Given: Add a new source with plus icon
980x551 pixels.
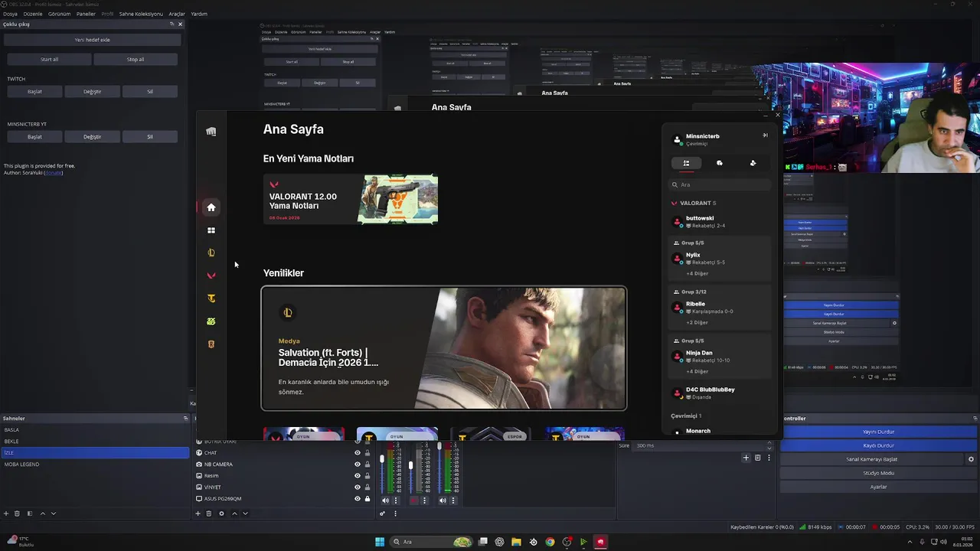Looking at the screenshot, I should 198,514.
